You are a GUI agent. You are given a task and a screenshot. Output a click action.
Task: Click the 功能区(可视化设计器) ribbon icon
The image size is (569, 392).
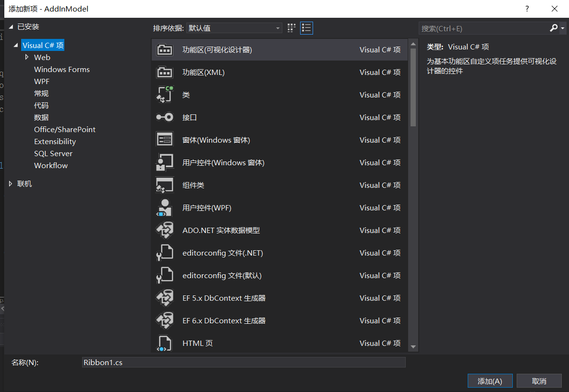pyautogui.click(x=165, y=49)
